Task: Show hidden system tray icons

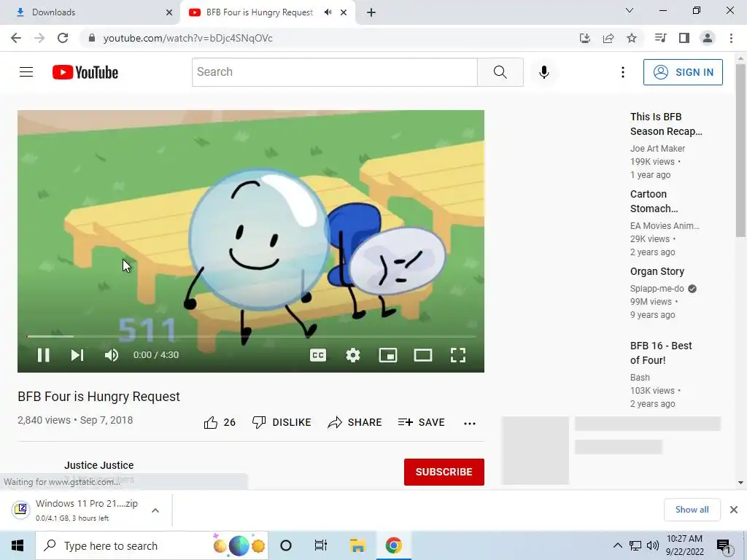Action: click(617, 545)
